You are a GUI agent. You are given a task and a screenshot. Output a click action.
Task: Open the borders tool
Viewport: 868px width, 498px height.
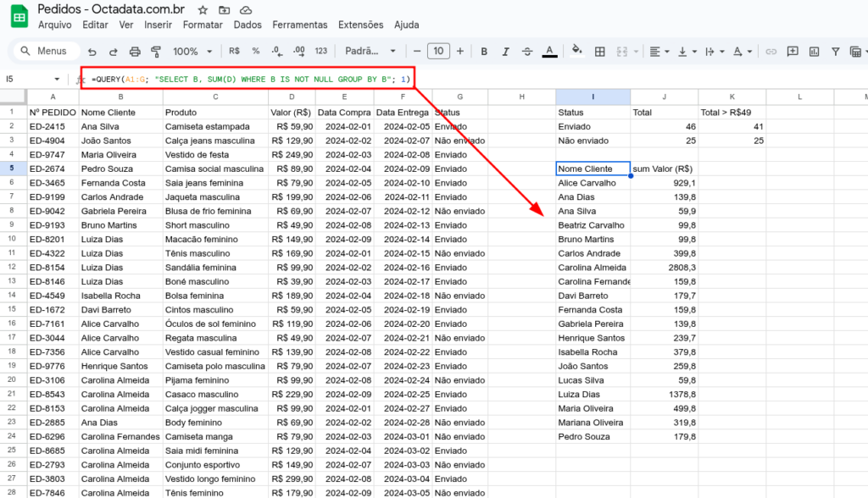pyautogui.click(x=601, y=51)
